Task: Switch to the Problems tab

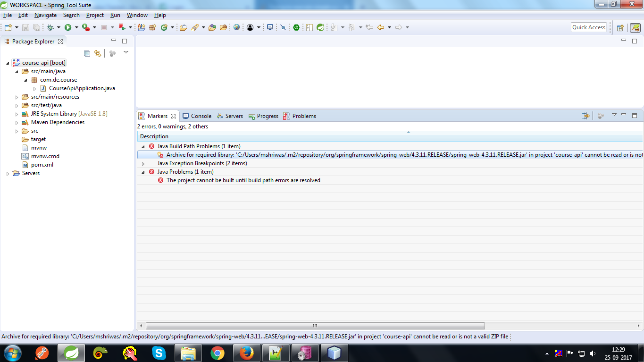Action: (x=300, y=116)
